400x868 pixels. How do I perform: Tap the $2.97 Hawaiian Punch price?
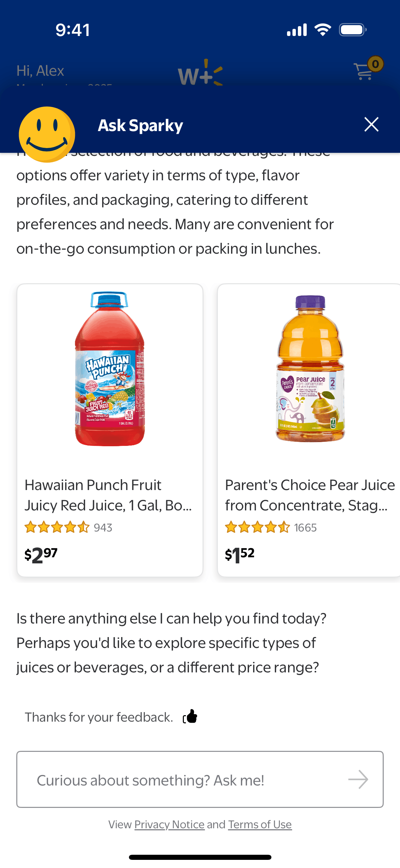coord(41,555)
